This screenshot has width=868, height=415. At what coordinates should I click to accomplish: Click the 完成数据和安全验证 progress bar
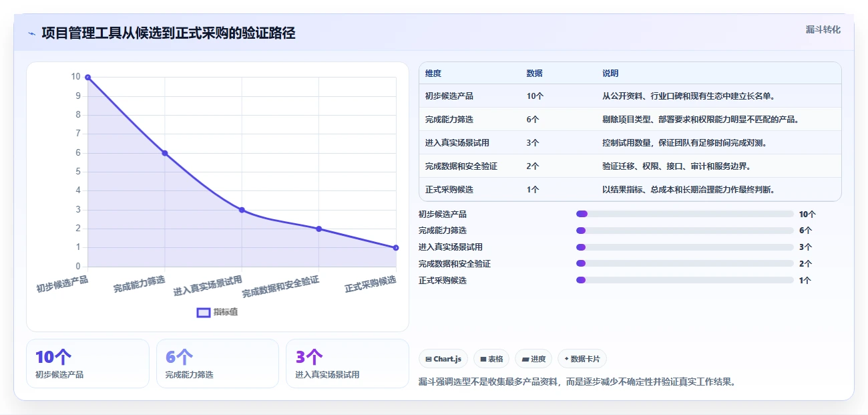point(685,264)
